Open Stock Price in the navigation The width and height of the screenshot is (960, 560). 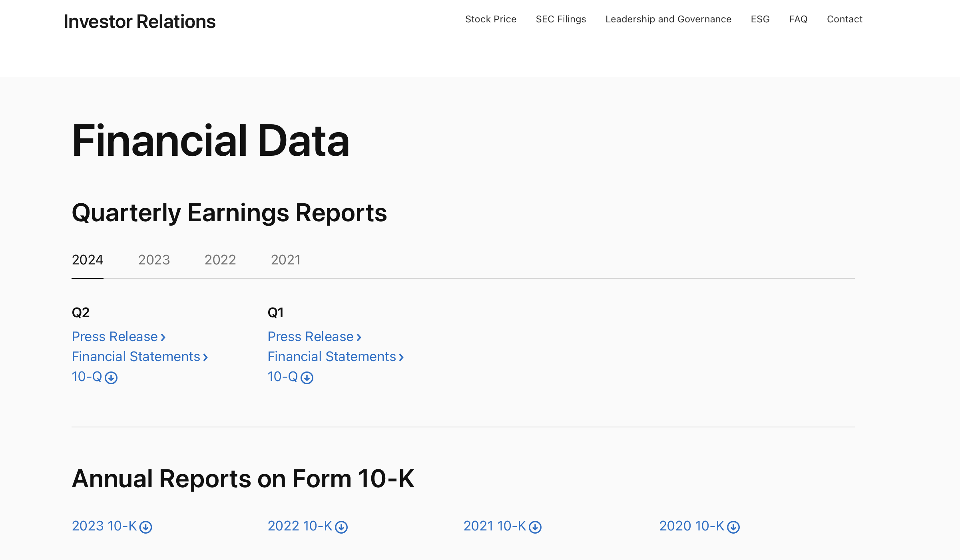[x=490, y=19]
